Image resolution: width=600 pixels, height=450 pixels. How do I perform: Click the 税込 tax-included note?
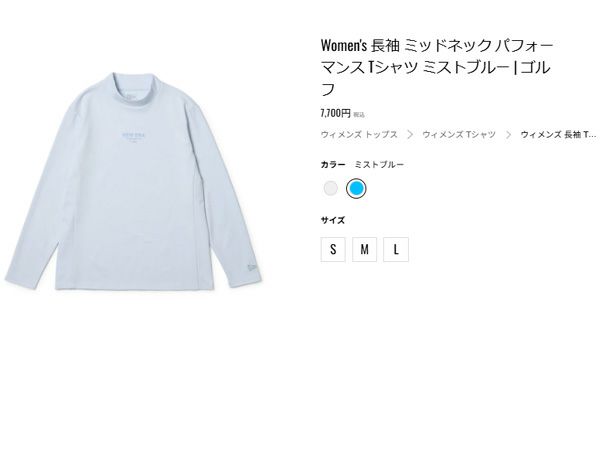(359, 115)
